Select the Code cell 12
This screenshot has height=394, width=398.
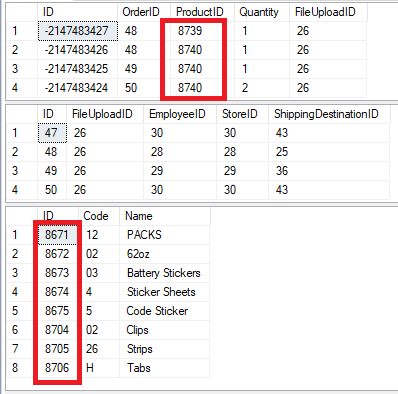point(99,235)
